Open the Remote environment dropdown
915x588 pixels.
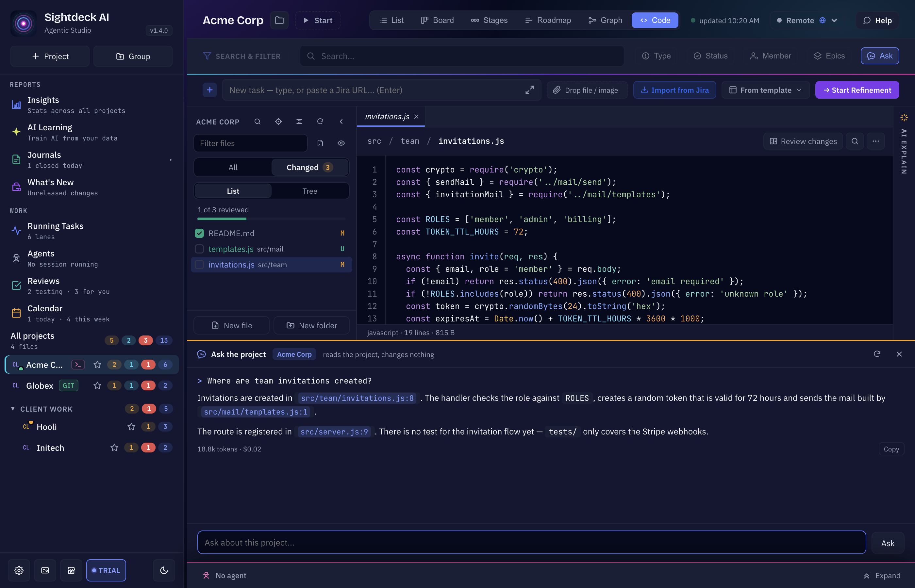(x=807, y=20)
